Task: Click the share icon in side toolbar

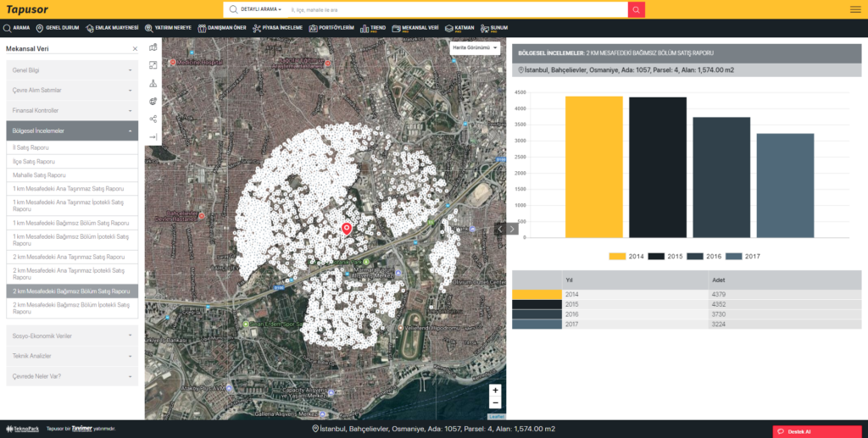Action: click(153, 119)
